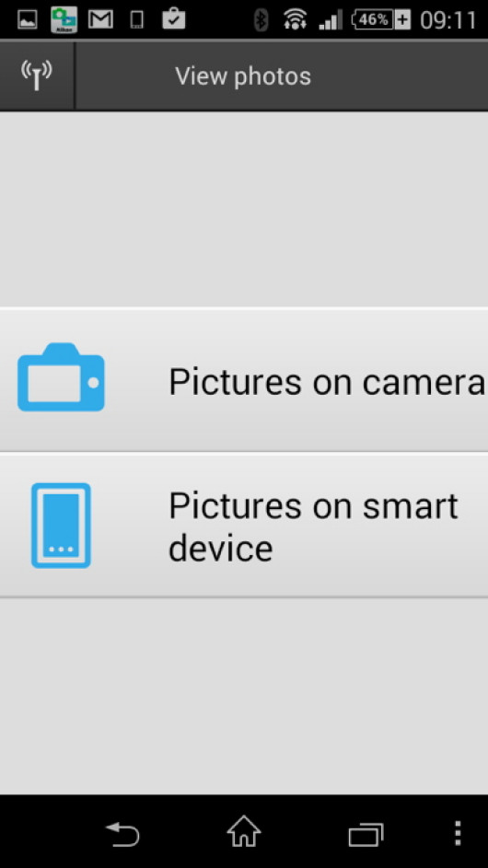Screen dimensions: 488x868
Task: Tap the 09:11 clock
Action: [x=448, y=20]
